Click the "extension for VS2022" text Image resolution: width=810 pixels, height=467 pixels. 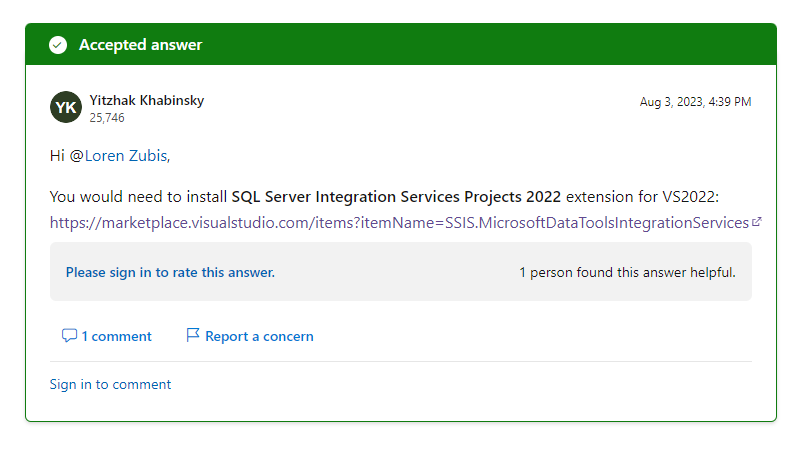(641, 197)
